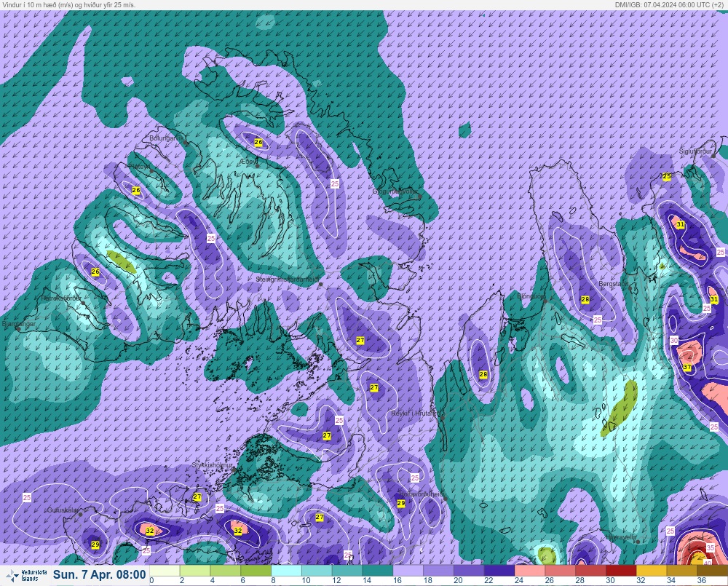728x586 pixels.
Task: Select the light cyan 8–10 legend swatch
Action: 286,570
